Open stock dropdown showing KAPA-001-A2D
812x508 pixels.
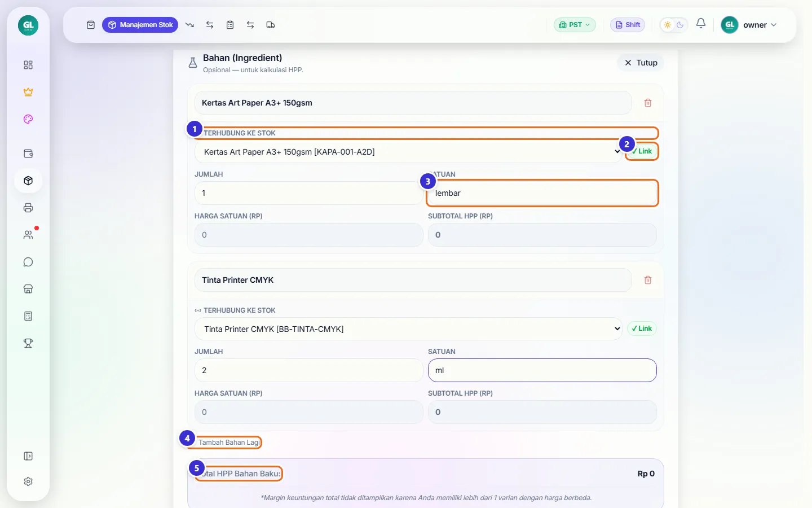pos(408,152)
